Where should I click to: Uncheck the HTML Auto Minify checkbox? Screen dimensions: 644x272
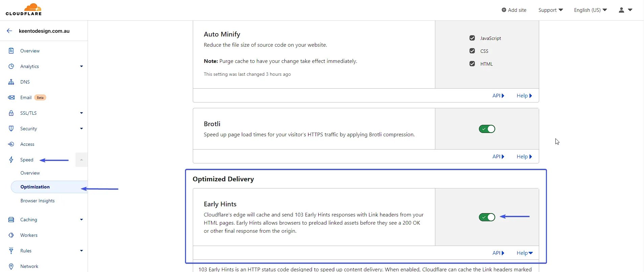(x=472, y=64)
